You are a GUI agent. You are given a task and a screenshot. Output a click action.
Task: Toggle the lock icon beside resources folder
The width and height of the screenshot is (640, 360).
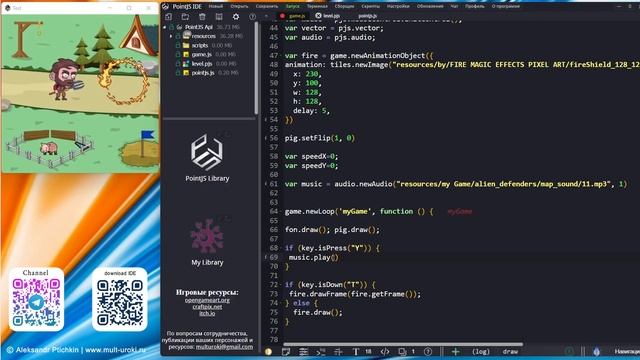(x=178, y=36)
